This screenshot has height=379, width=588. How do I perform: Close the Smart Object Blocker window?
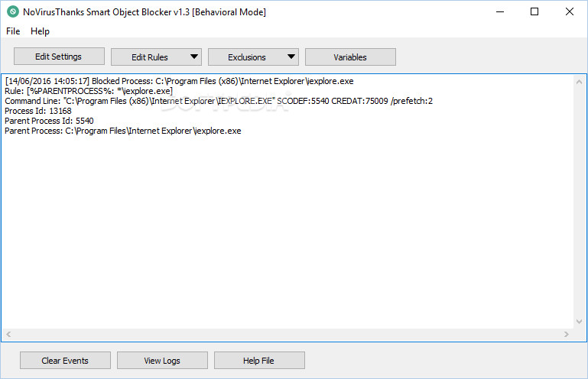[569, 11]
